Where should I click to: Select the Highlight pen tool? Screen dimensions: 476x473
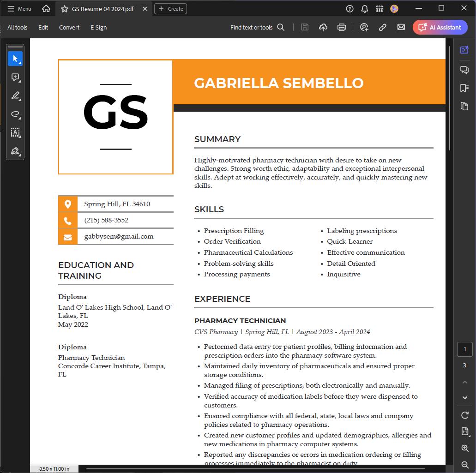pyautogui.click(x=15, y=96)
